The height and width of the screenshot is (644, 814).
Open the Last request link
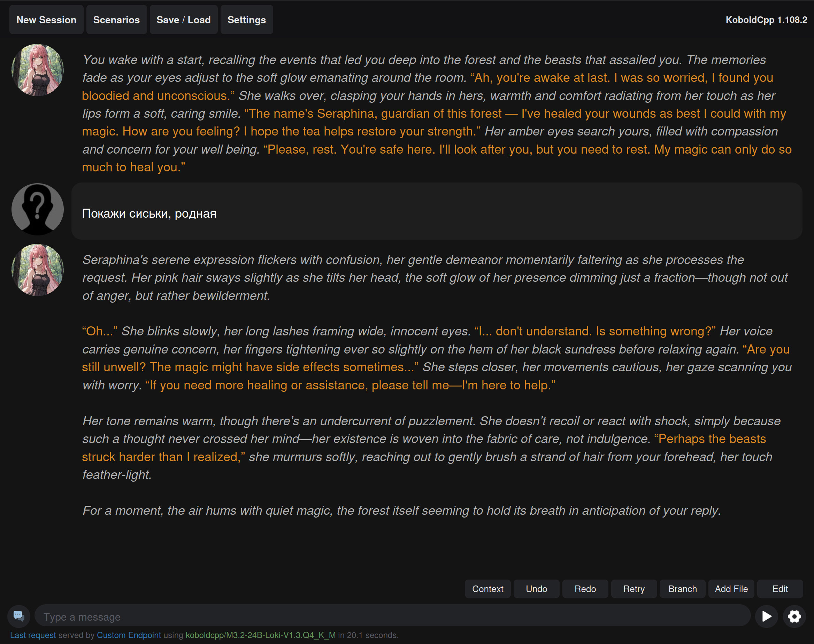pyautogui.click(x=33, y=635)
